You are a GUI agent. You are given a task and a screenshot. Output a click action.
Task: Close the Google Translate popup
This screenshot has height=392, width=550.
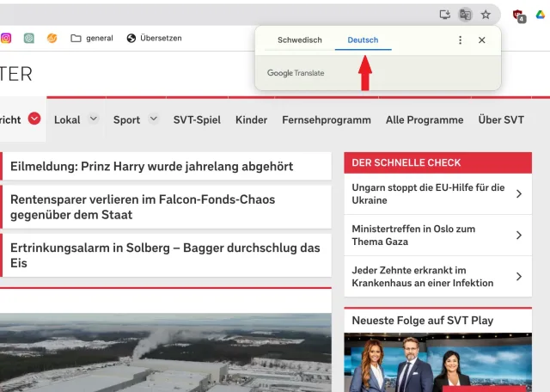coord(481,40)
